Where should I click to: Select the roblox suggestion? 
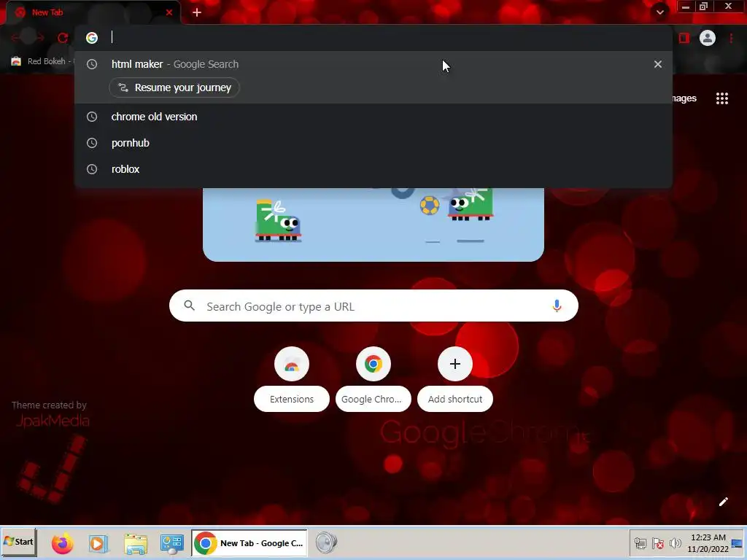[x=373, y=169]
